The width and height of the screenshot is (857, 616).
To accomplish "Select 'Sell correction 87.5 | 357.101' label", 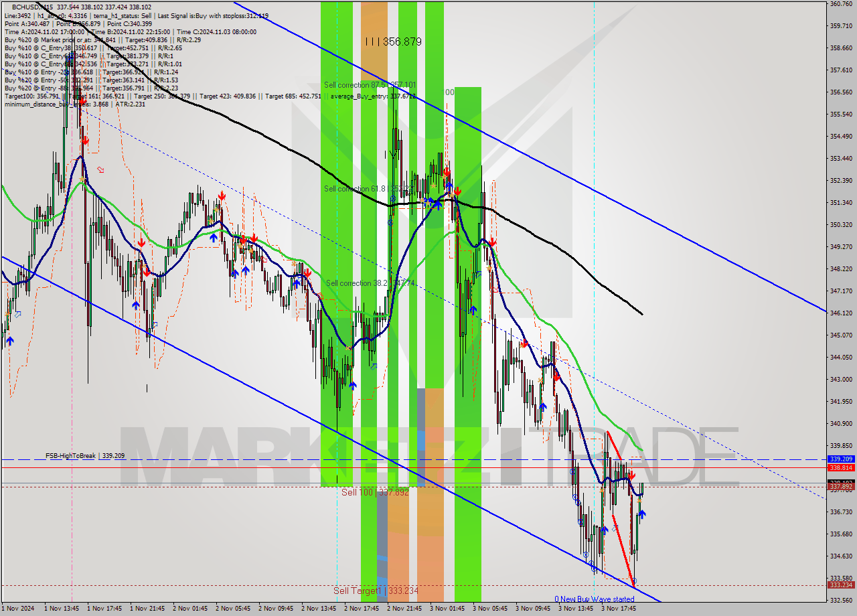I will (370, 85).
